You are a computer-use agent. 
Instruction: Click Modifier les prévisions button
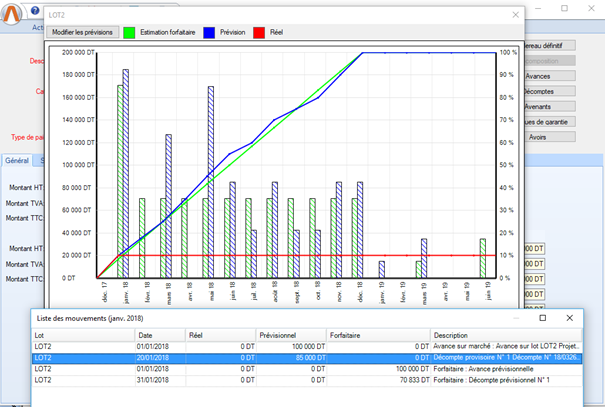83,33
